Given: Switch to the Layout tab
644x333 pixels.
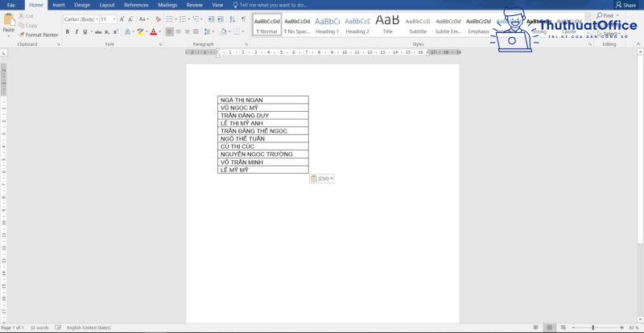Looking at the screenshot, I should pyautogui.click(x=107, y=6).
